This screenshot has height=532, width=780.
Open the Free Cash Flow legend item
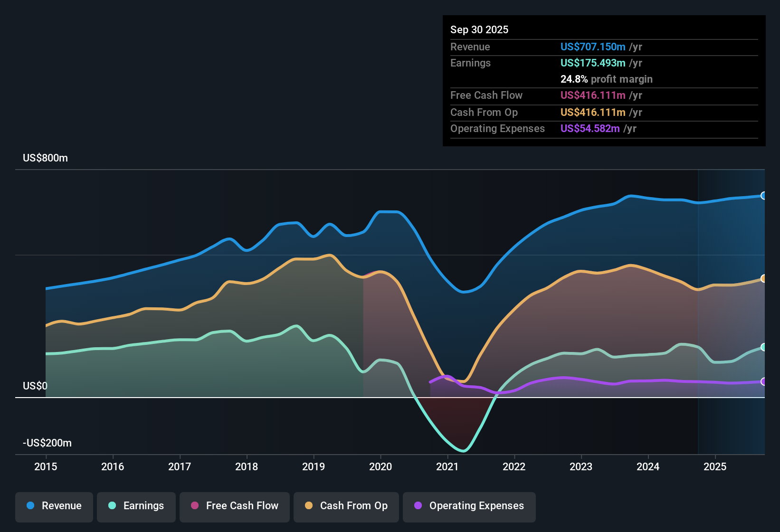(234, 506)
